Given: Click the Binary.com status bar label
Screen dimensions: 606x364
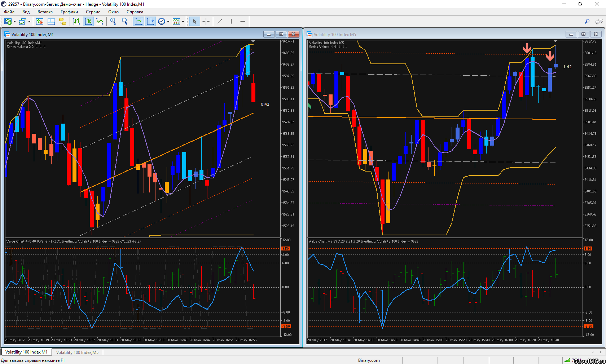Looking at the screenshot, I should pos(369,360).
